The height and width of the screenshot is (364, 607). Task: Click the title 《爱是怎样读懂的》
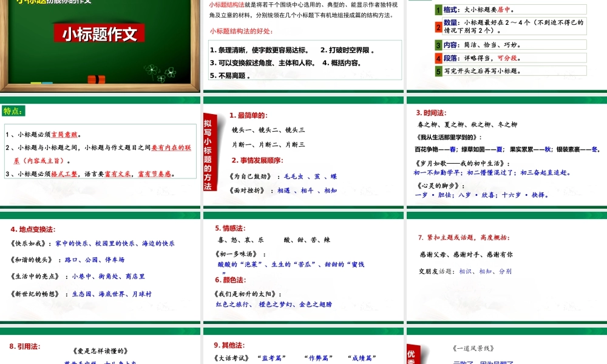click(x=100, y=351)
